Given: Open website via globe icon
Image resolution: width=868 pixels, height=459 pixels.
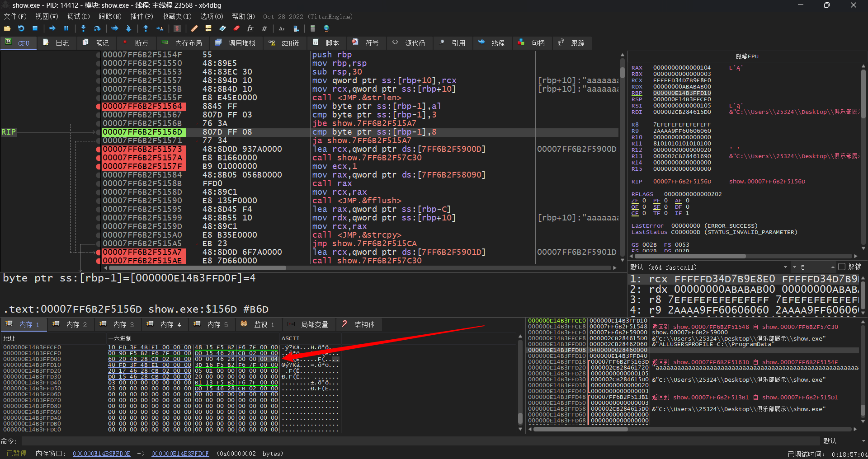Looking at the screenshot, I should 326,28.
